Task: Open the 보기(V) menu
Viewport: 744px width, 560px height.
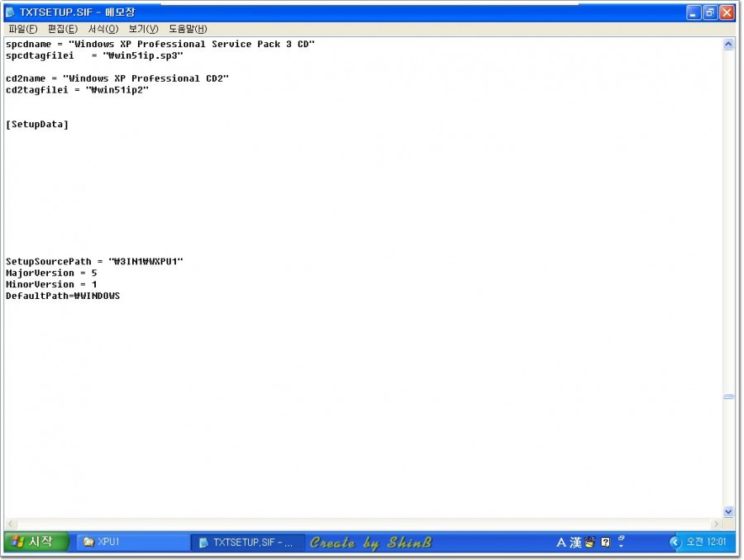Action: click(x=143, y=29)
